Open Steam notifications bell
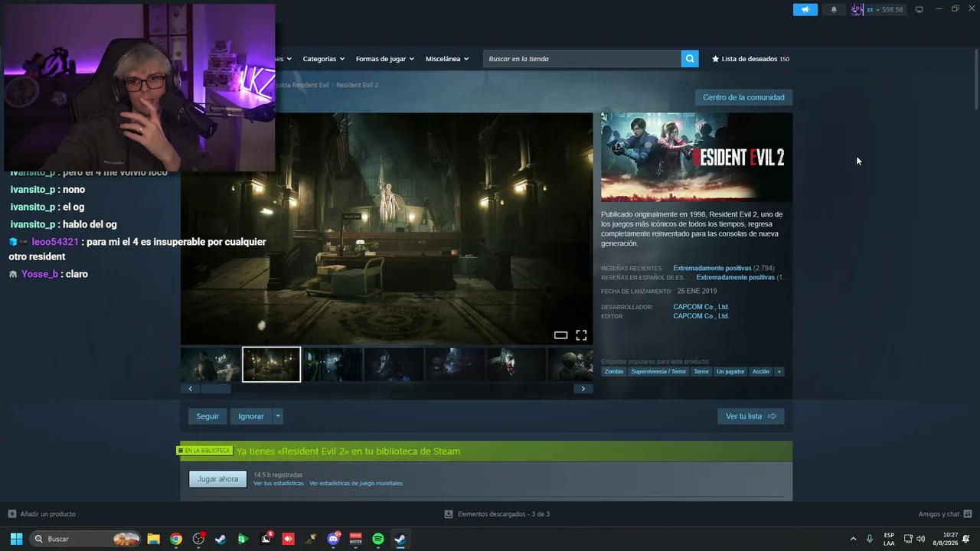The image size is (980, 551). point(834,9)
